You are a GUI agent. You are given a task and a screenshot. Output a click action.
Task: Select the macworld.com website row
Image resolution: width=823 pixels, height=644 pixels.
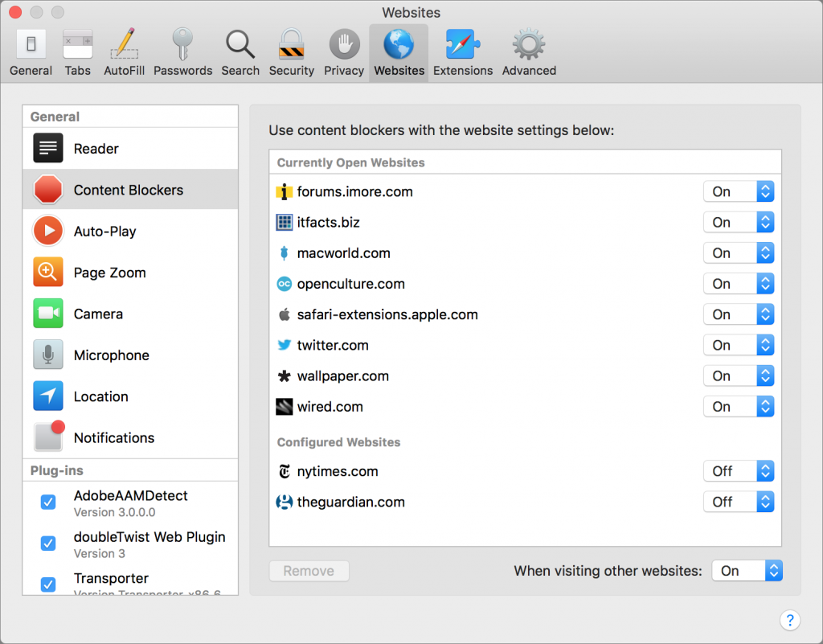click(x=525, y=253)
